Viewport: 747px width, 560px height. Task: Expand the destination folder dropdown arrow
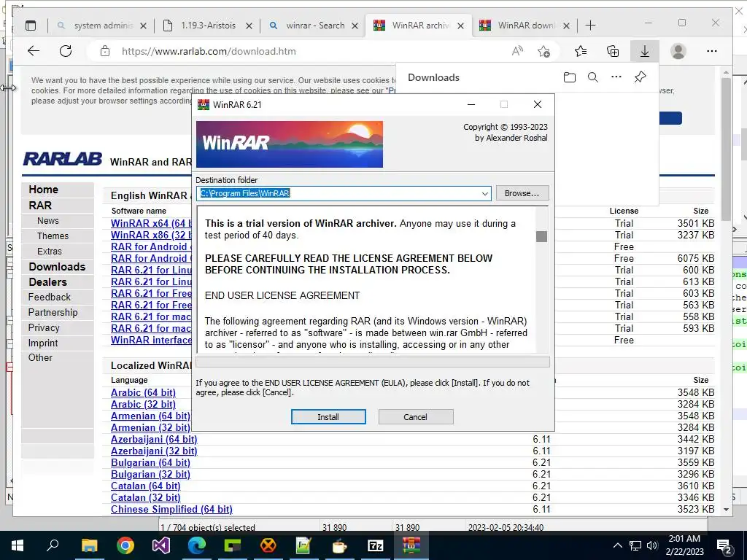(484, 193)
